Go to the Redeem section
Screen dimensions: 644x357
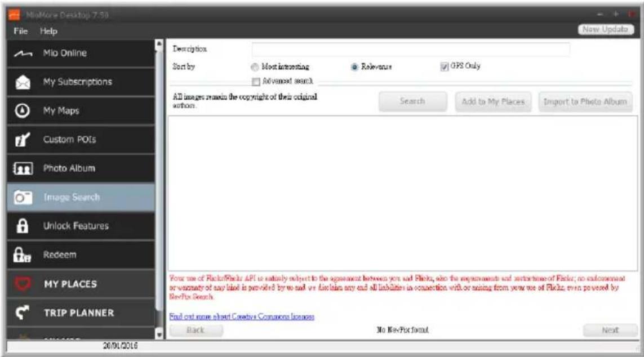81,255
